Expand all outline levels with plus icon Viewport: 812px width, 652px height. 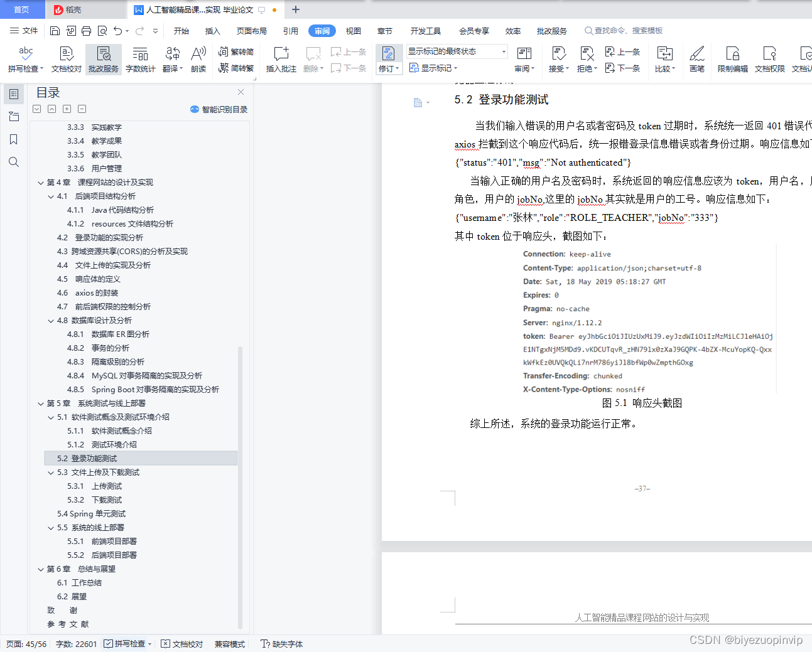67,109
